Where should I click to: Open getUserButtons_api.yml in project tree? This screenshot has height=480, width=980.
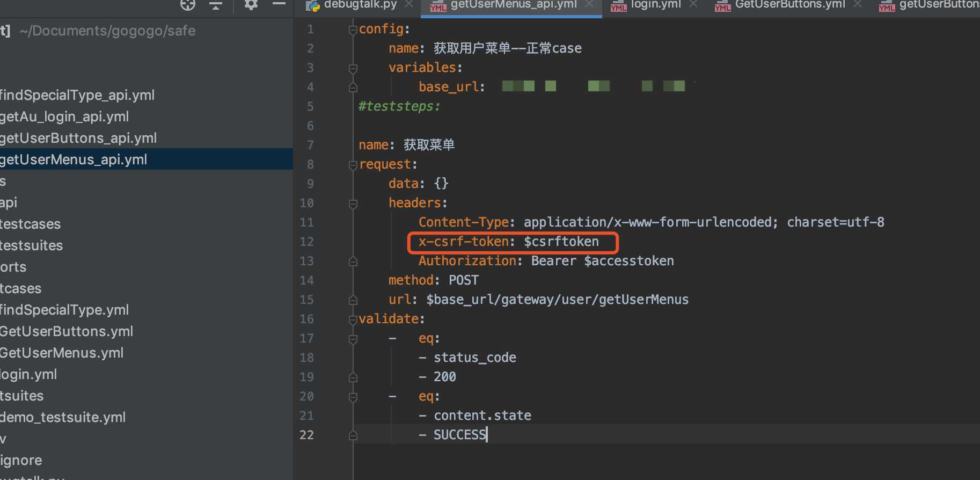78,138
